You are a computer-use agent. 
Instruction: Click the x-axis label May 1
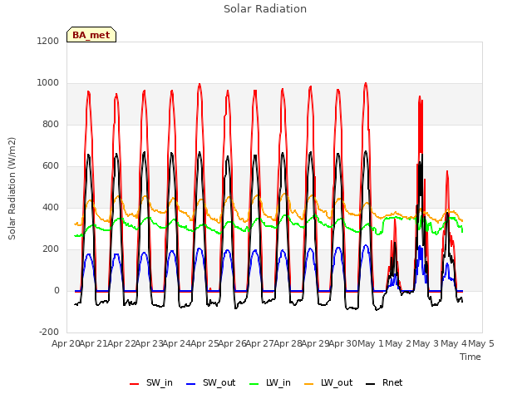(371, 343)
